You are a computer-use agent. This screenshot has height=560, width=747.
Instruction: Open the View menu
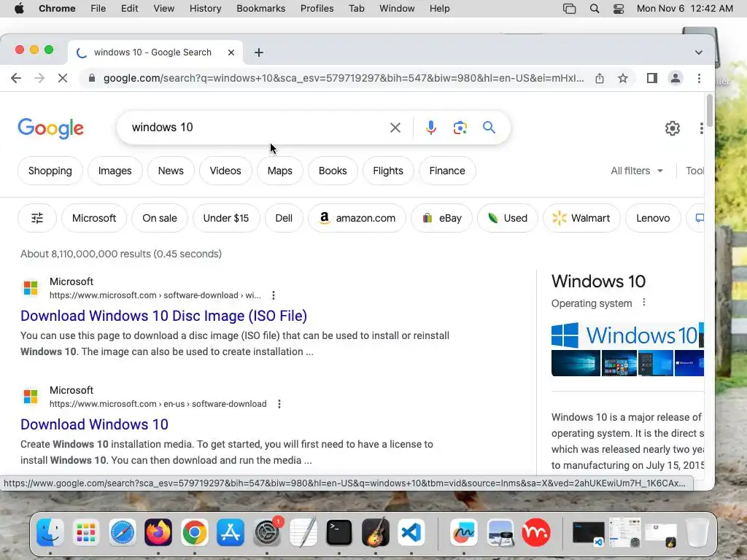163,9
